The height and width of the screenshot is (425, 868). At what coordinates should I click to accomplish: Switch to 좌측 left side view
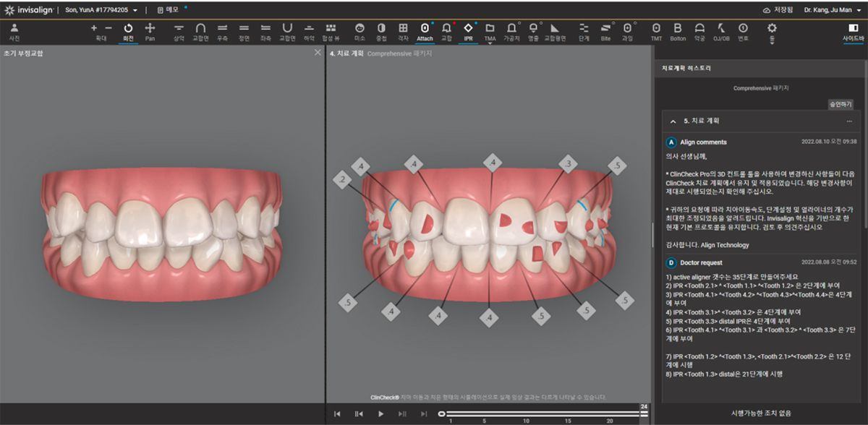tap(265, 31)
